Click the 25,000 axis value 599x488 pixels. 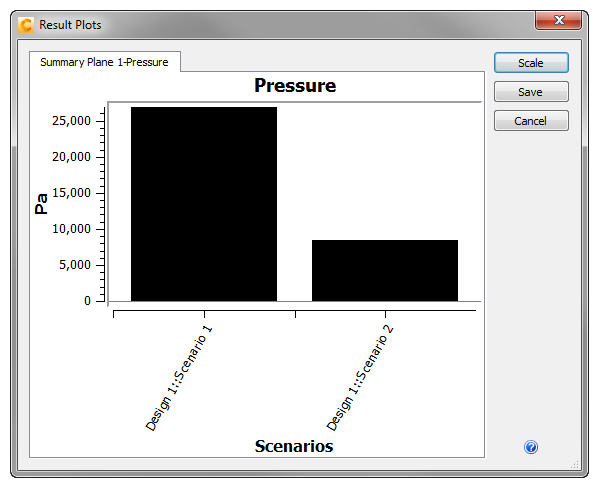tap(71, 121)
